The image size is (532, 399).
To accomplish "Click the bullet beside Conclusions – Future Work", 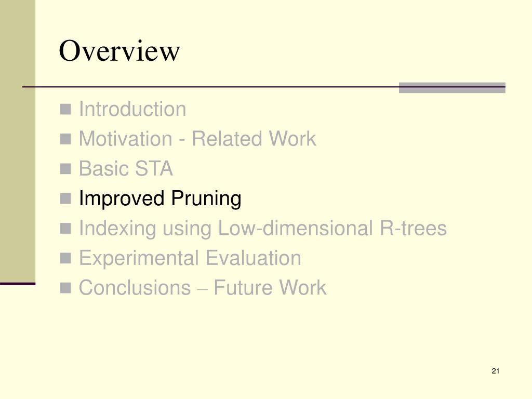I will coord(65,288).
